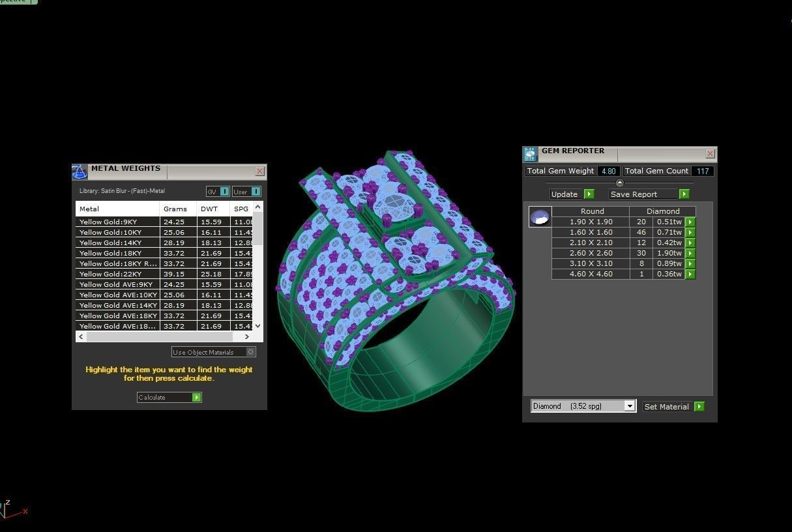Click the 2.60 X 2.60 gem size cell
The image size is (792, 532).
tap(591, 253)
